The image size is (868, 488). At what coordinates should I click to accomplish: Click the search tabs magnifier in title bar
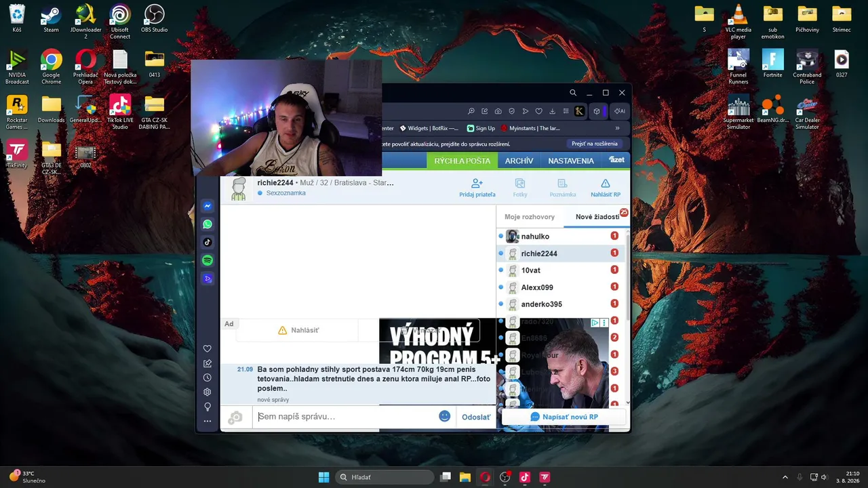tap(573, 93)
